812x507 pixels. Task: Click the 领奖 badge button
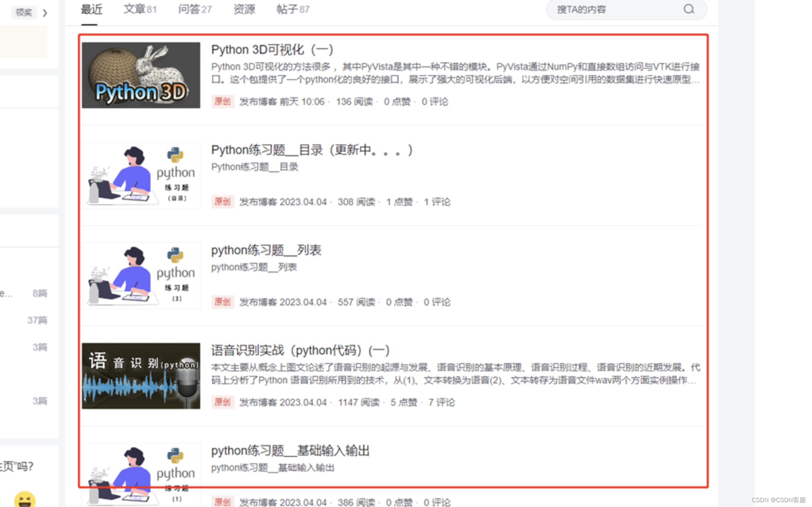[x=24, y=13]
